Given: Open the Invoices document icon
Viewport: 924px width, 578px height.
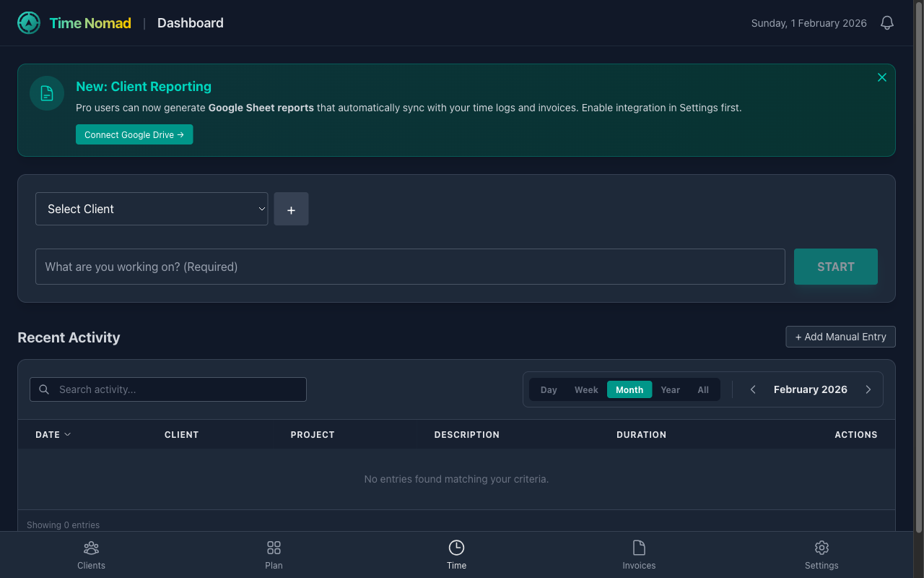Looking at the screenshot, I should click(x=639, y=548).
